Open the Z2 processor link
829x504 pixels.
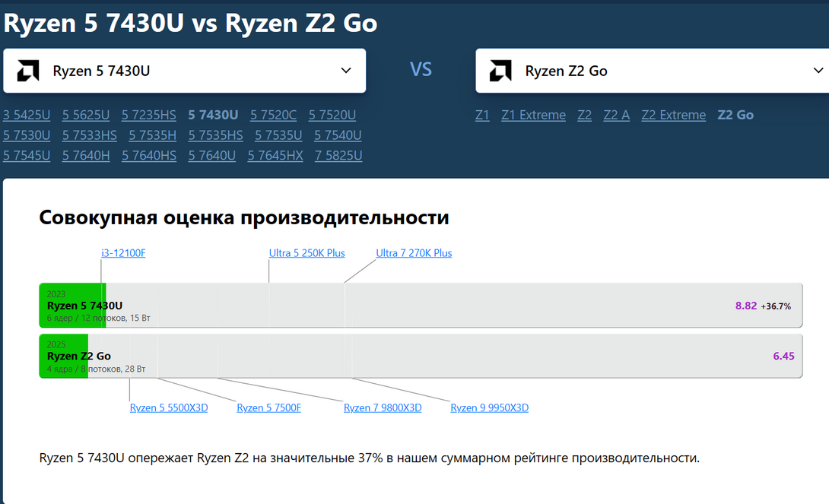(584, 116)
